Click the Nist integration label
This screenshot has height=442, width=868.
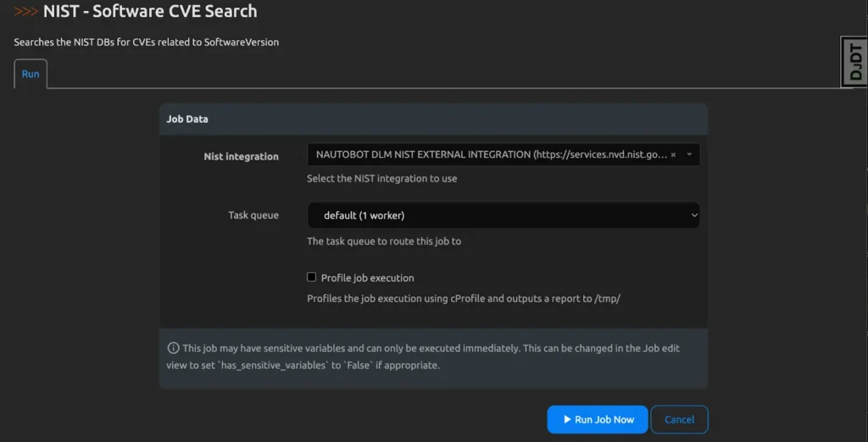point(241,157)
